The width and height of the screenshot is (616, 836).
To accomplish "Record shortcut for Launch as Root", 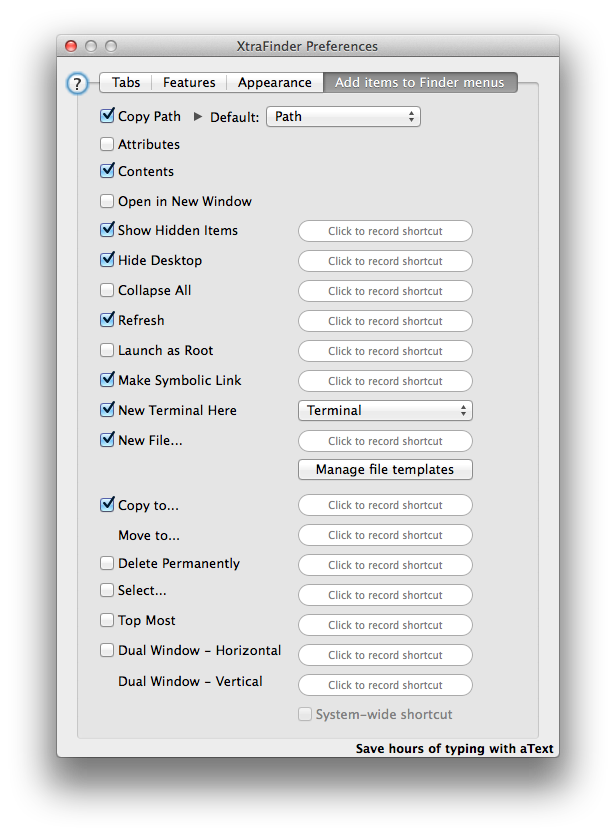I will [385, 351].
